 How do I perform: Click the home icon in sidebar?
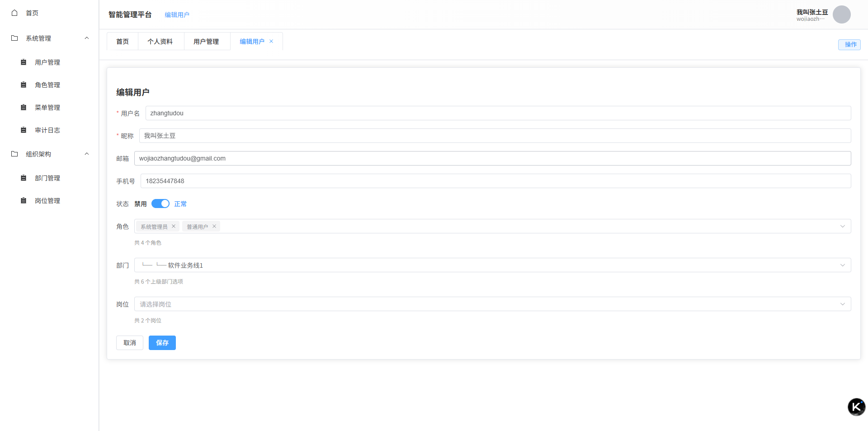pyautogui.click(x=14, y=13)
